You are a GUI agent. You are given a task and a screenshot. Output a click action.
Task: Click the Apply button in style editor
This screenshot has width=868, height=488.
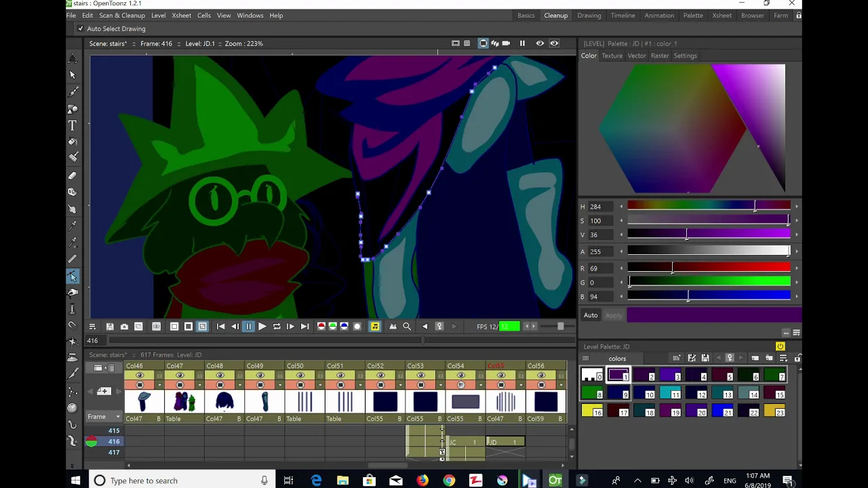[614, 315]
